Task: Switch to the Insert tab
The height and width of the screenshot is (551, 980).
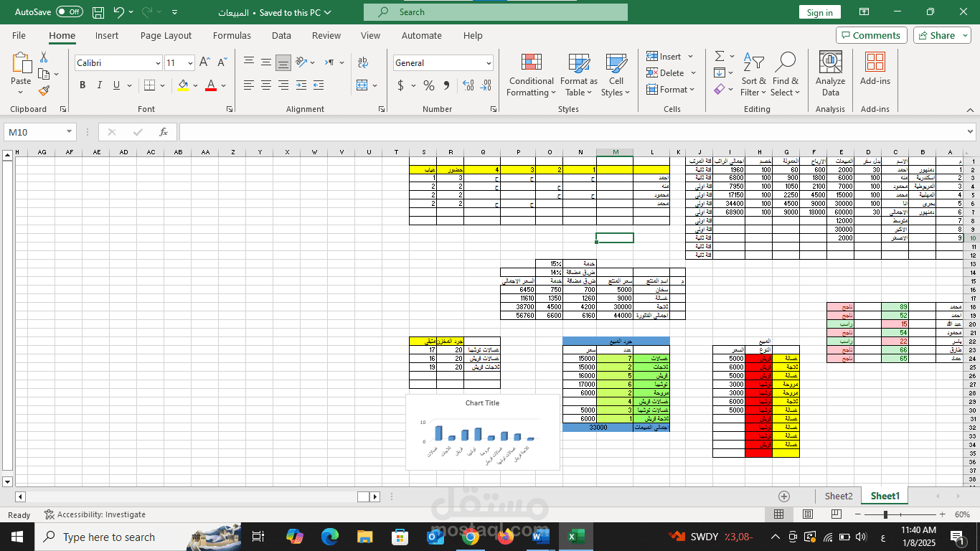Action: (107, 35)
